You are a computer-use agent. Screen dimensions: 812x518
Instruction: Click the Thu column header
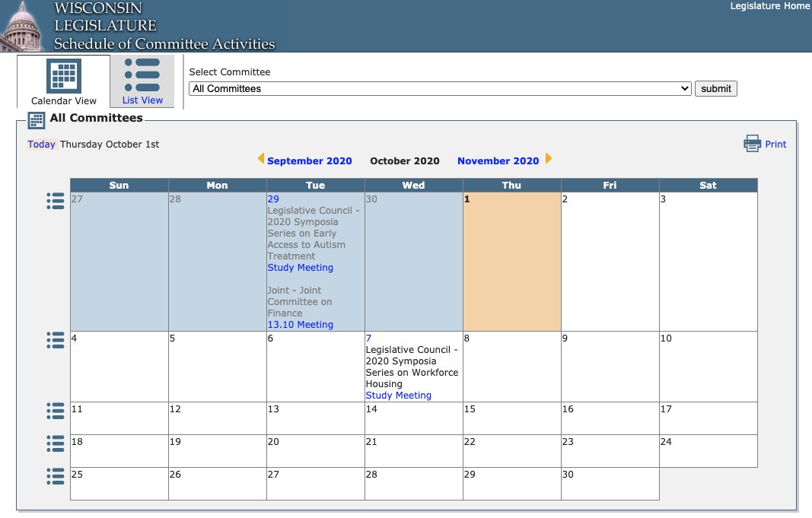pyautogui.click(x=511, y=186)
